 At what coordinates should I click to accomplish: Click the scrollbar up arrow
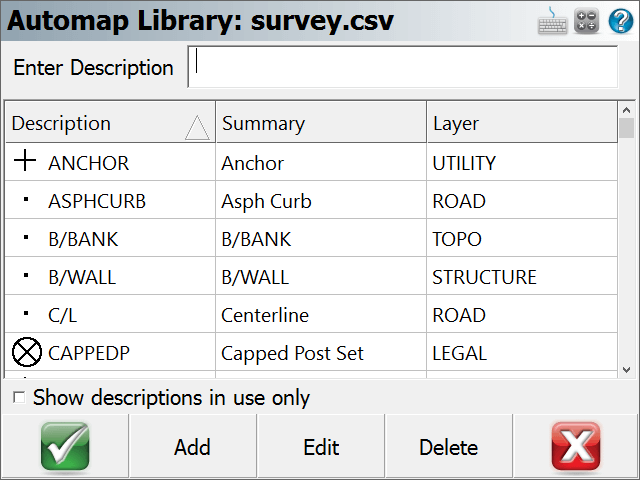click(627, 110)
